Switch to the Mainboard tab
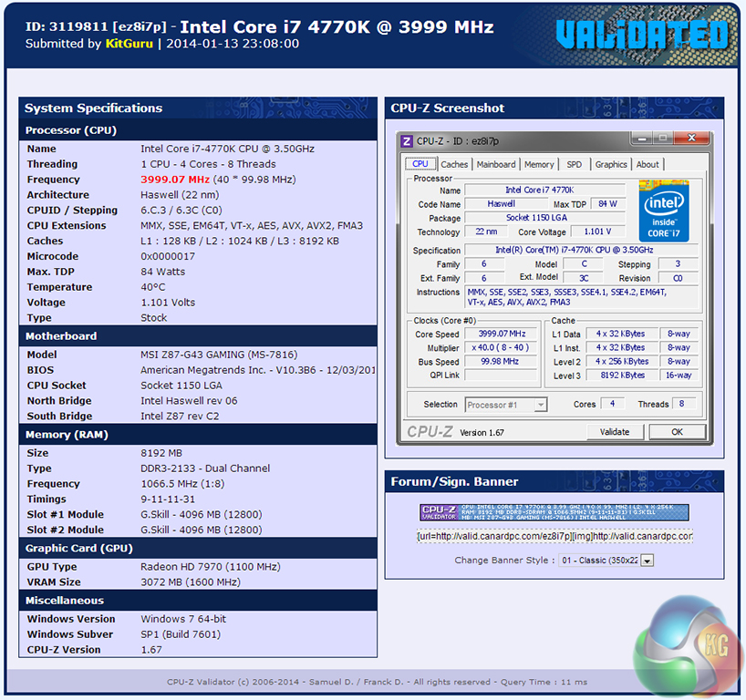 pos(496,165)
